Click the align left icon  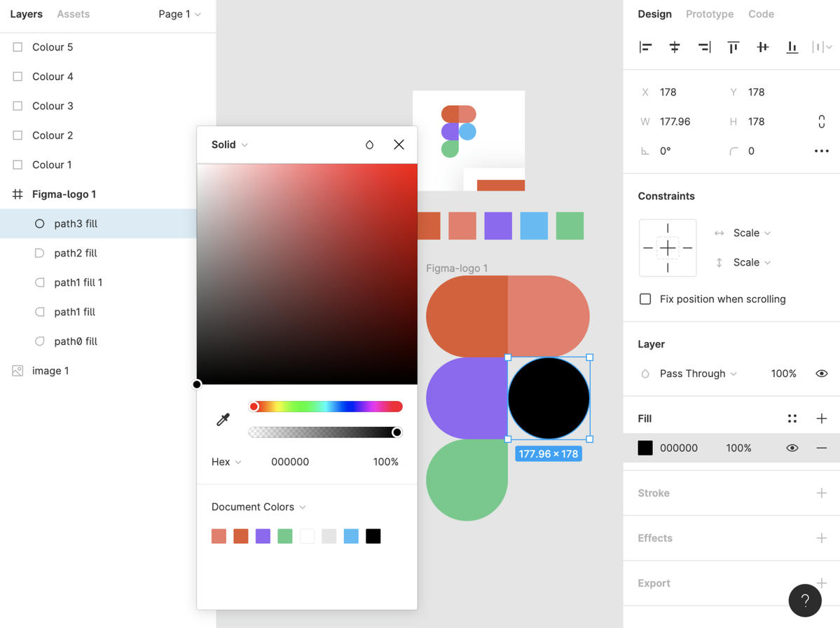[645, 47]
